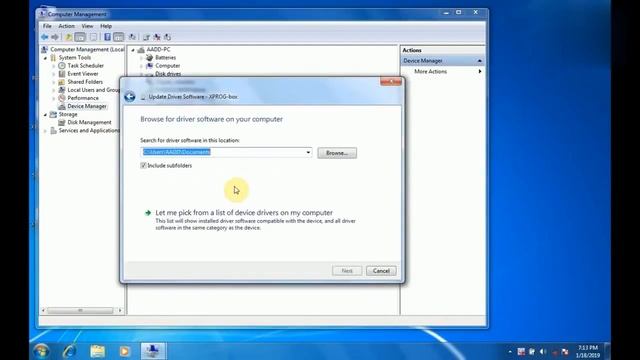Launch Internet Explorer from the taskbar

point(69,351)
